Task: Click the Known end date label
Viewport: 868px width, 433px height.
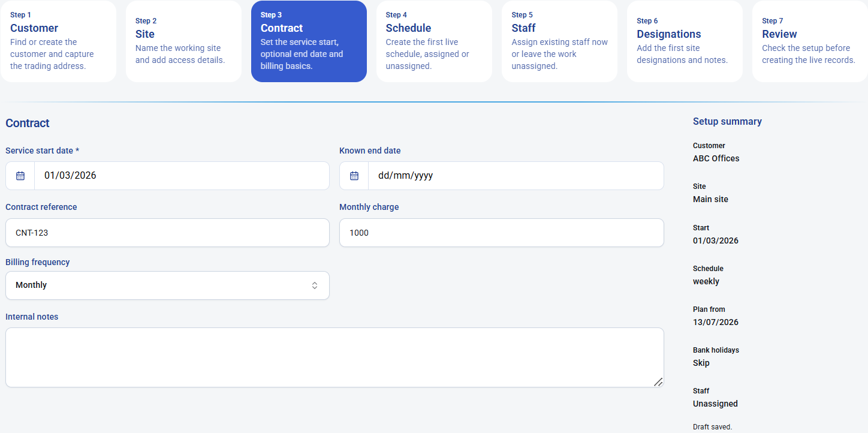Action: click(x=370, y=151)
